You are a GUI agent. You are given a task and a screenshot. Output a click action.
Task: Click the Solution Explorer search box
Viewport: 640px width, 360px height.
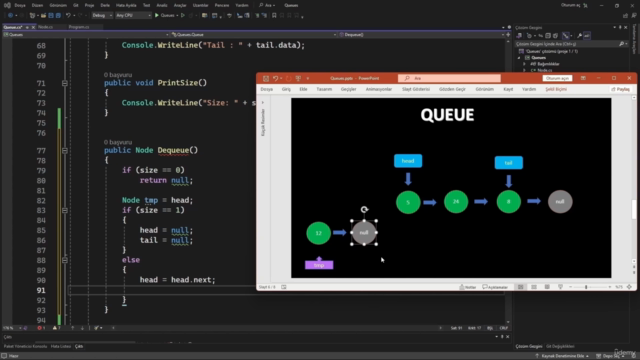click(x=571, y=44)
